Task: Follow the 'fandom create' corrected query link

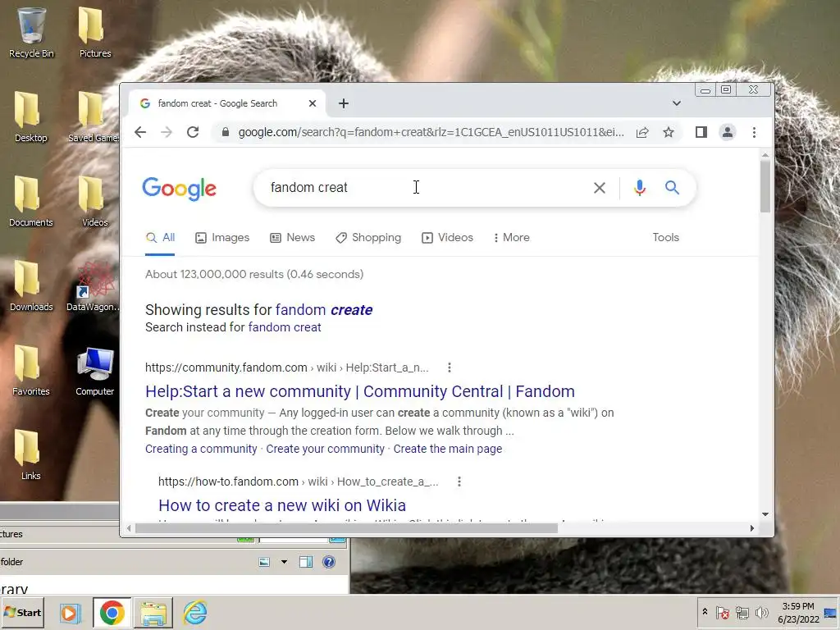Action: [323, 309]
